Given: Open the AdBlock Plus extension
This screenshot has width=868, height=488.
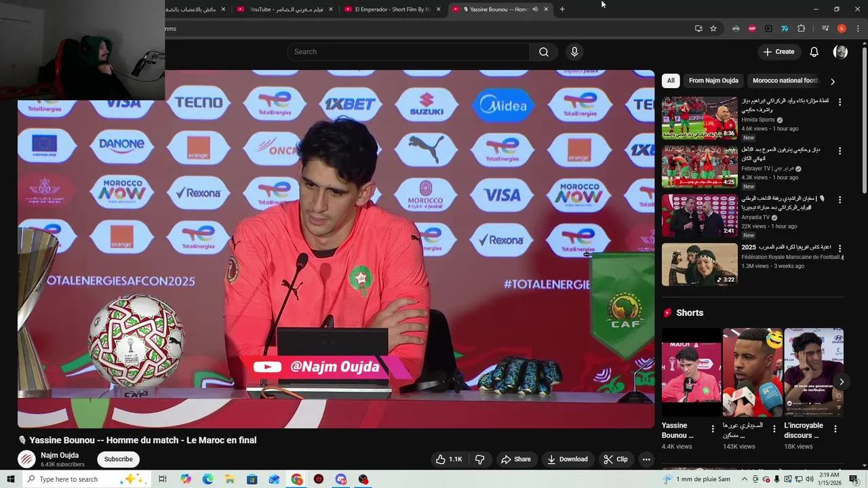Looking at the screenshot, I should click(x=752, y=28).
